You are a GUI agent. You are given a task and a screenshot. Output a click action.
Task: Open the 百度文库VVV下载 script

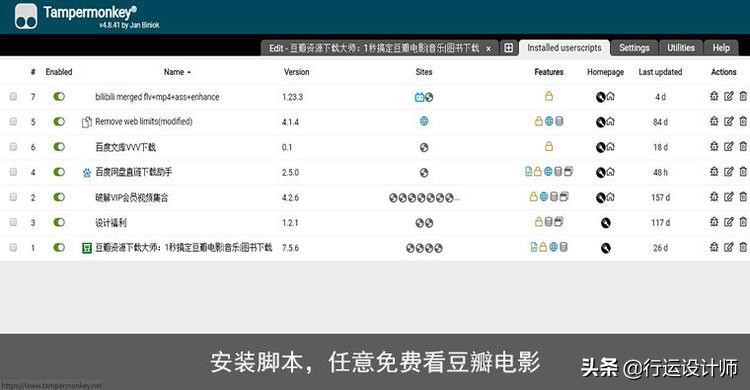tap(125, 147)
